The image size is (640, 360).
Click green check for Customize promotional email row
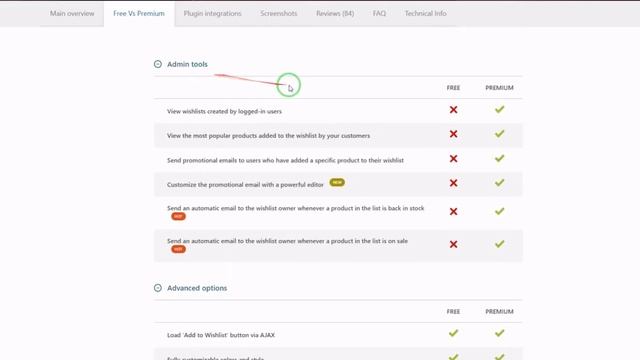point(499,183)
